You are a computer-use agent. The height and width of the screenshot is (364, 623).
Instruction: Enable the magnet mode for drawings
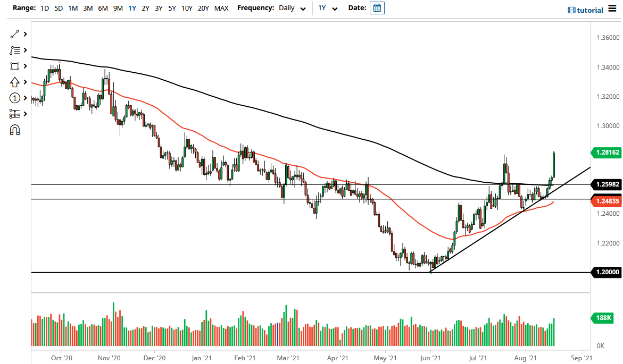[15, 130]
